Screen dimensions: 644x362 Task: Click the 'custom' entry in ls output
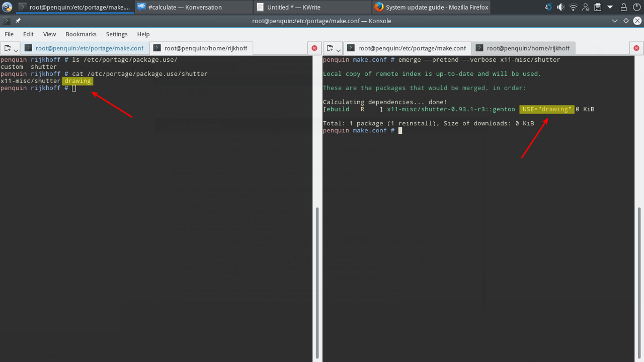click(12, 67)
